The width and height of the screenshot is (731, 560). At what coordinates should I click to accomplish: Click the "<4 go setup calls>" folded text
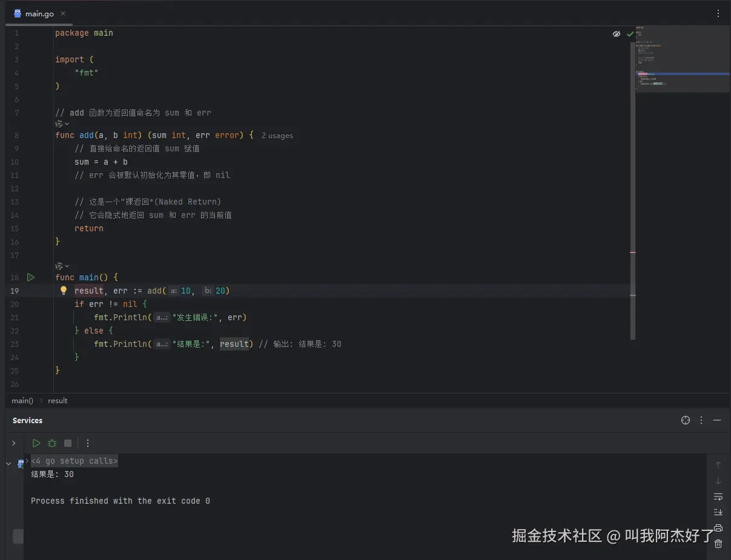coord(74,461)
